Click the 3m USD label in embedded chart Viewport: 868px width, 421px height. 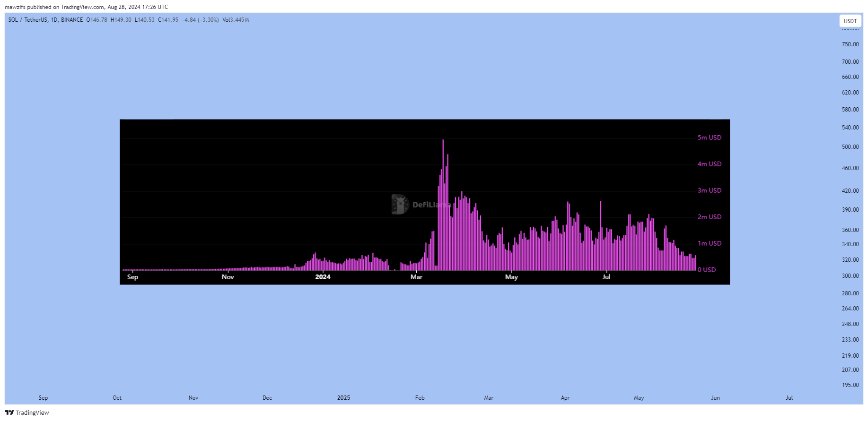[710, 190]
